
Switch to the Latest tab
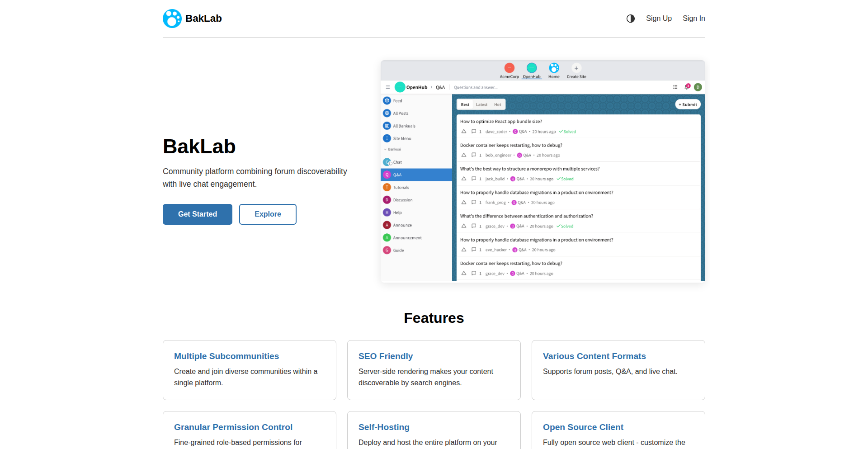coord(481,104)
